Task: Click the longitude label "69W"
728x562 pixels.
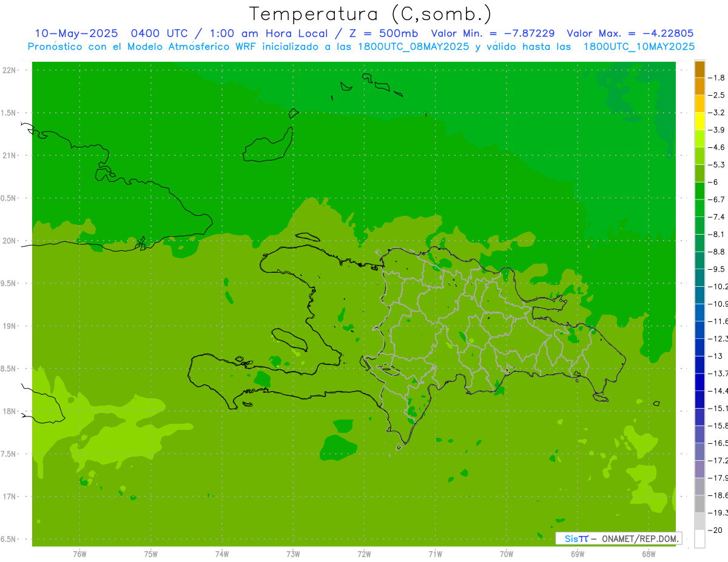Action: [x=578, y=554]
